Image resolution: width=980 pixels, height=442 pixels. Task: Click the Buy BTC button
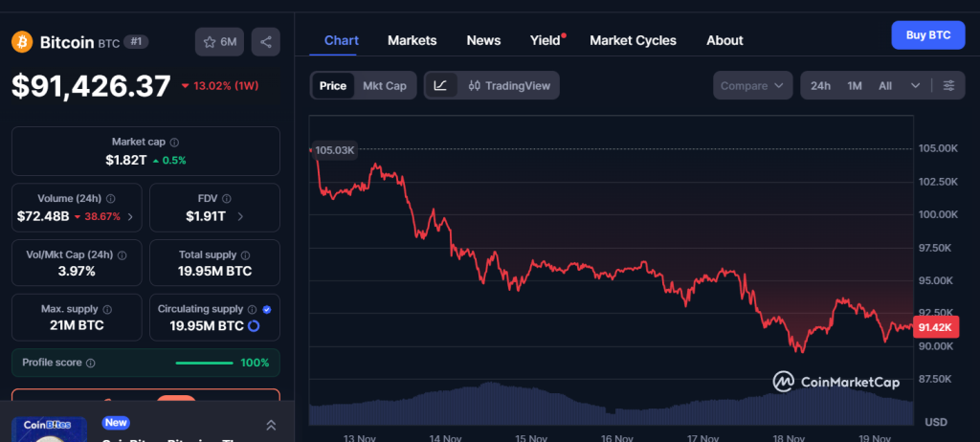point(928,35)
